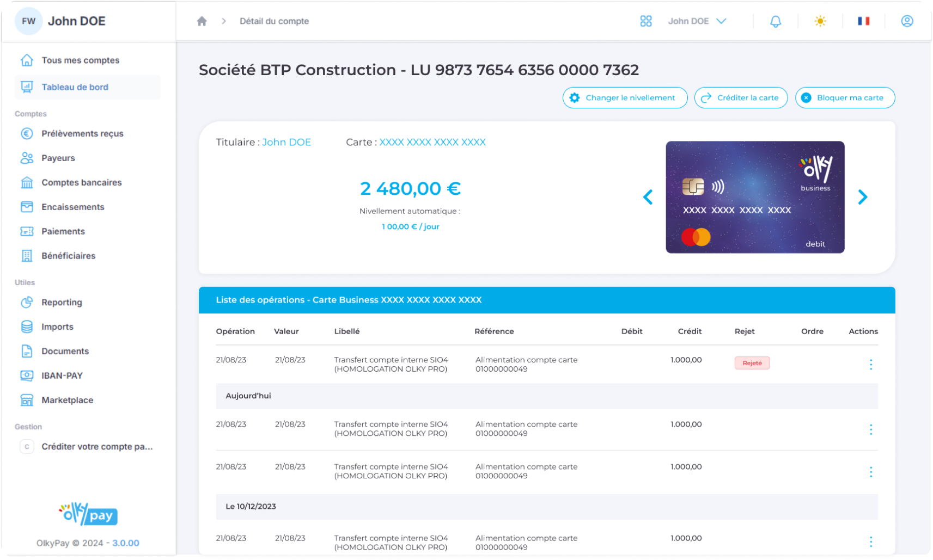The image size is (933, 560).
Task: Click the Imports database icon
Action: 28,327
